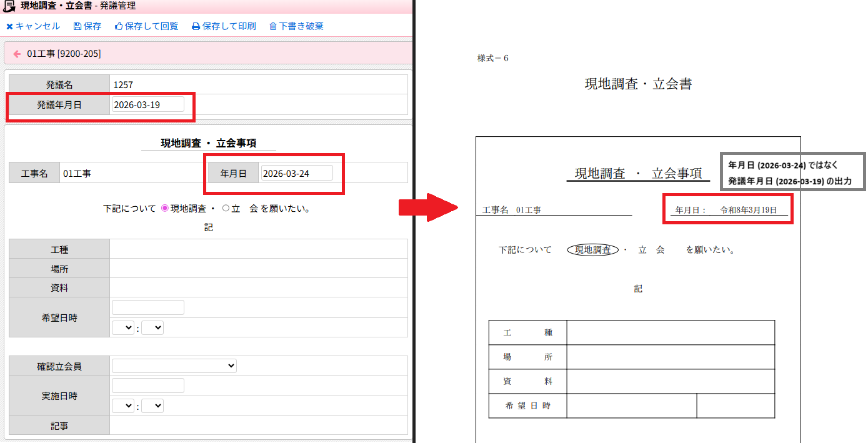Click the trash 下書き破棄 icon
This screenshot has width=868, height=443.
tap(272, 26)
